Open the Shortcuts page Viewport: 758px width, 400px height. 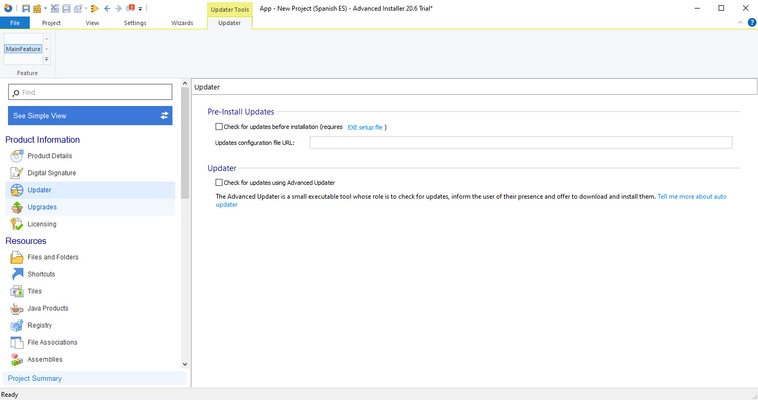click(x=41, y=274)
